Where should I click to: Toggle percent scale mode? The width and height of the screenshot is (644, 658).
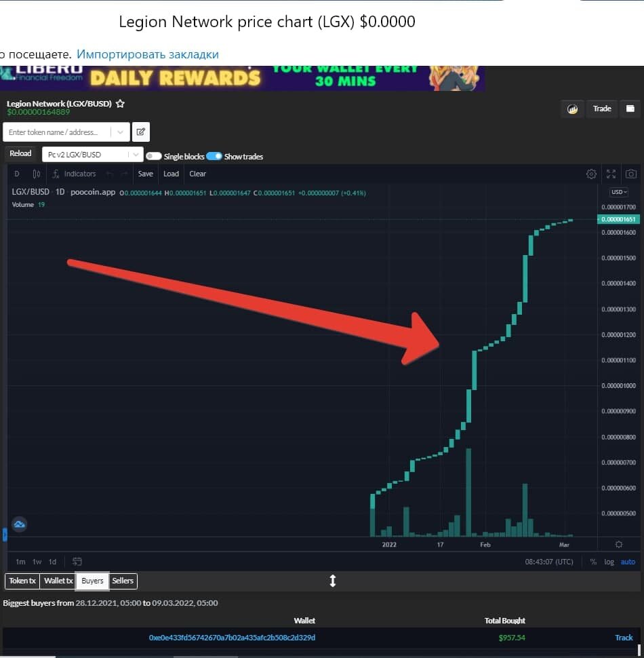(593, 562)
